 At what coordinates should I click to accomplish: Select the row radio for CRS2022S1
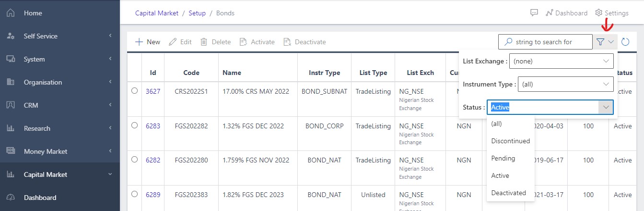click(134, 90)
